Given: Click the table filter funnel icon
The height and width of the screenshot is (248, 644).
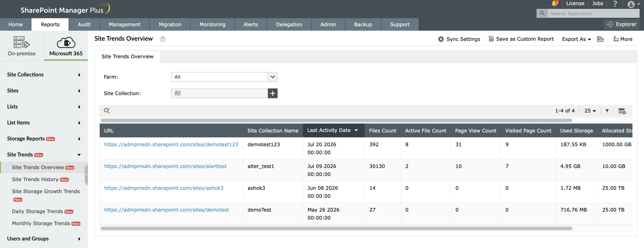Looking at the screenshot, I should click(x=607, y=111).
